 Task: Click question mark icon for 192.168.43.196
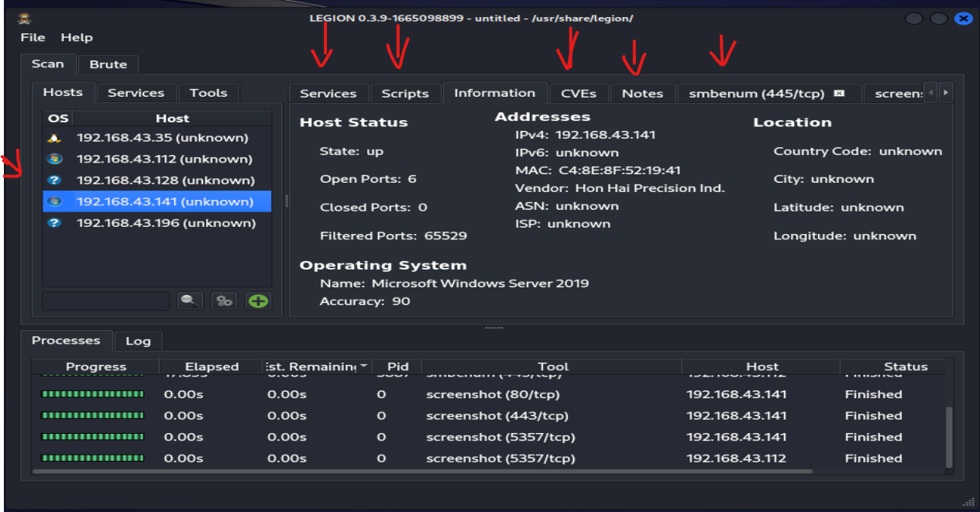click(x=54, y=223)
